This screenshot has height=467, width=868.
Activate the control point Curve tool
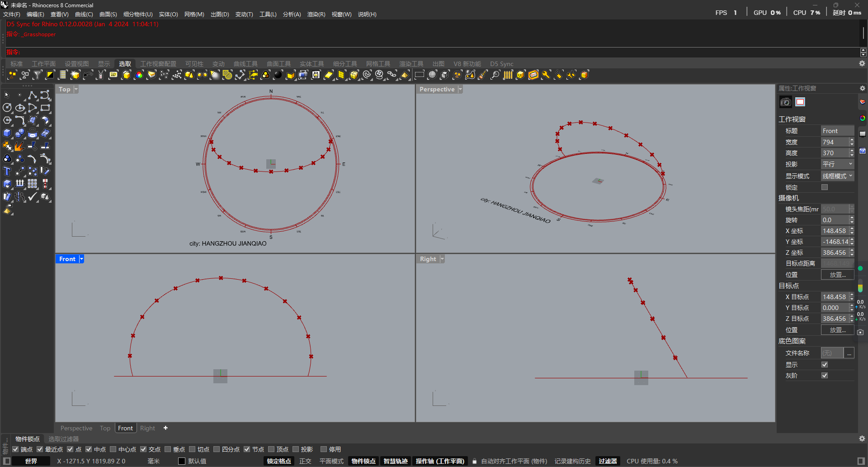(x=45, y=95)
